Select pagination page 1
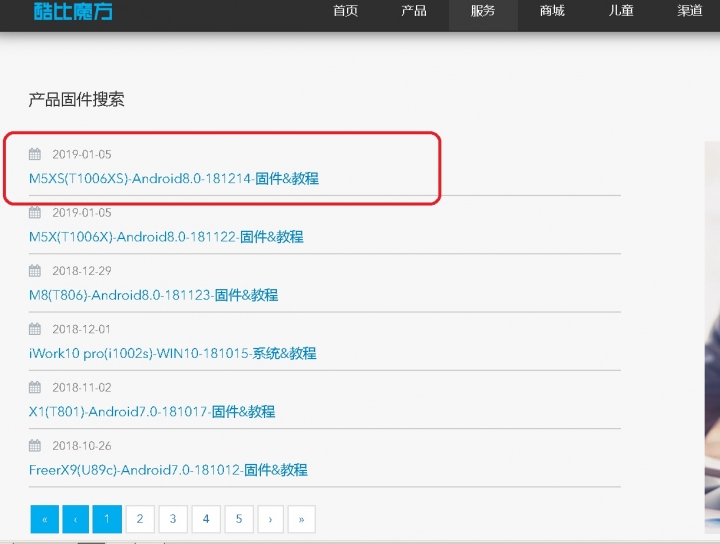The height and width of the screenshot is (544, 720). [107, 519]
